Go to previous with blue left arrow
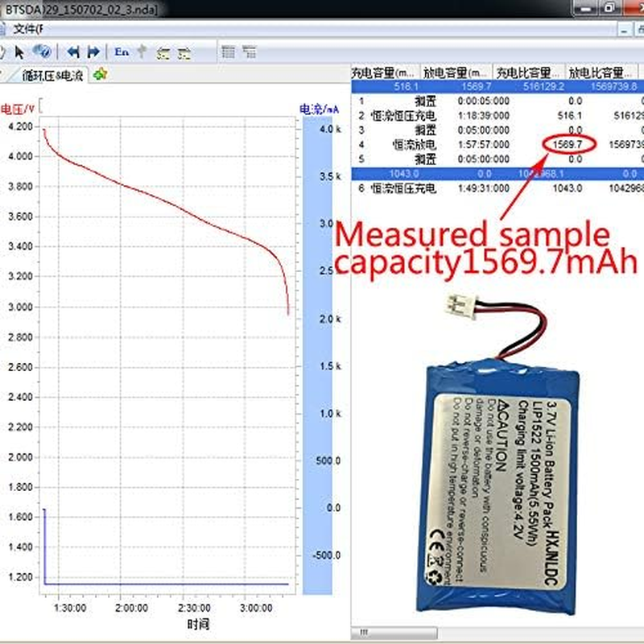 [x=74, y=52]
